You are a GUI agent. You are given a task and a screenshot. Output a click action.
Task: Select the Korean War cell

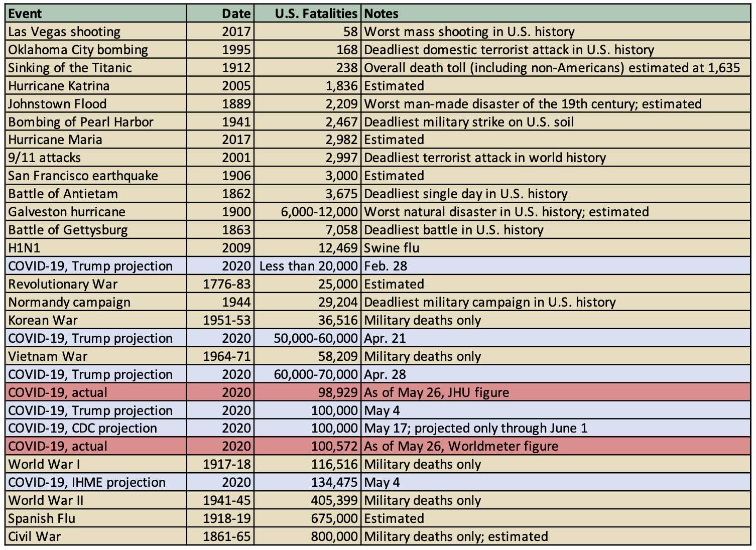(96, 320)
